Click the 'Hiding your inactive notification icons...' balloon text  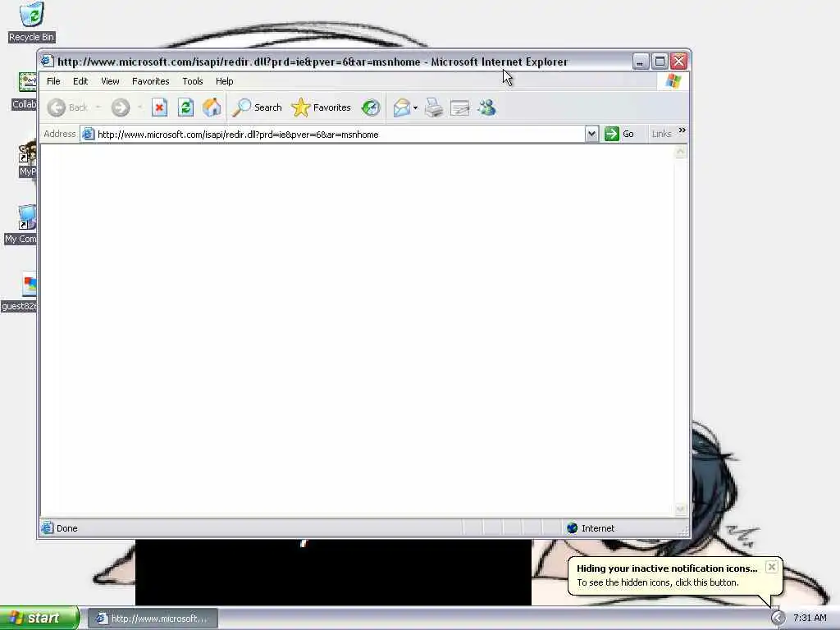click(x=667, y=568)
